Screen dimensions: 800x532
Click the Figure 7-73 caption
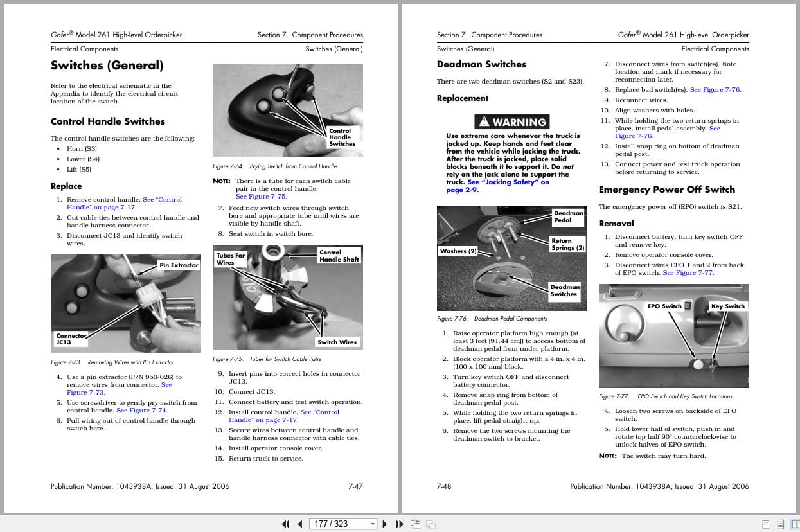[112, 362]
